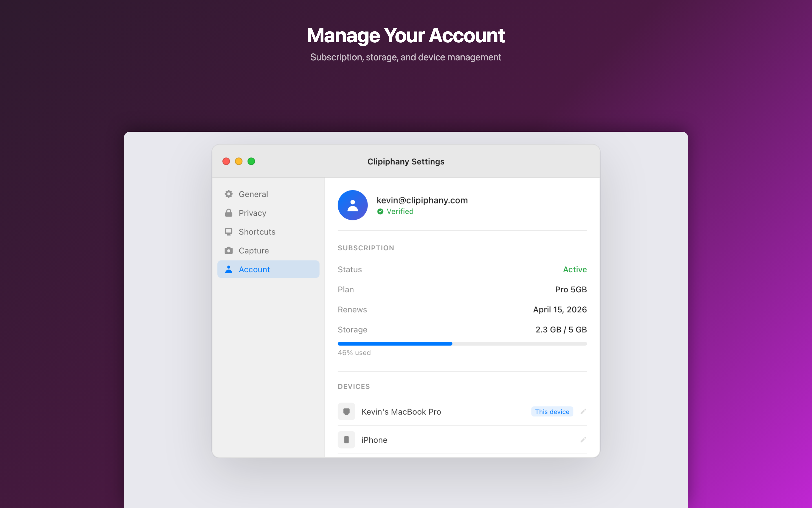Select the Account sidebar item
812x508 pixels.
(268, 269)
